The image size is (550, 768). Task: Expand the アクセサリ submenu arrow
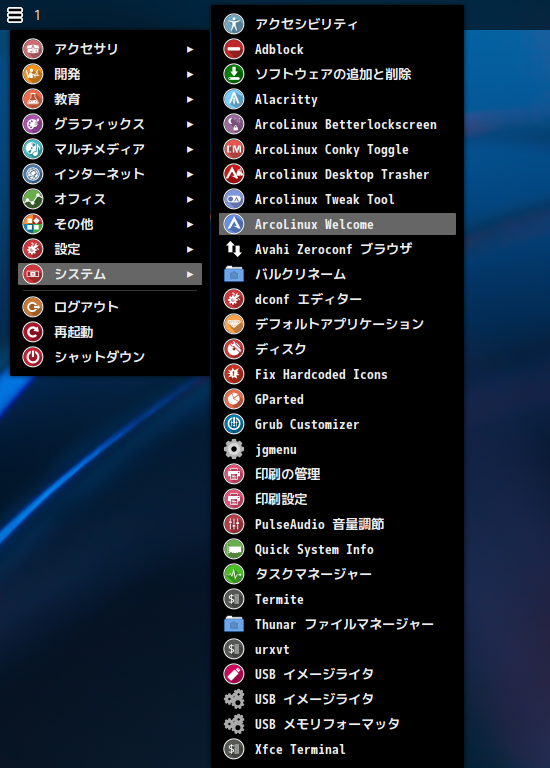click(x=190, y=49)
